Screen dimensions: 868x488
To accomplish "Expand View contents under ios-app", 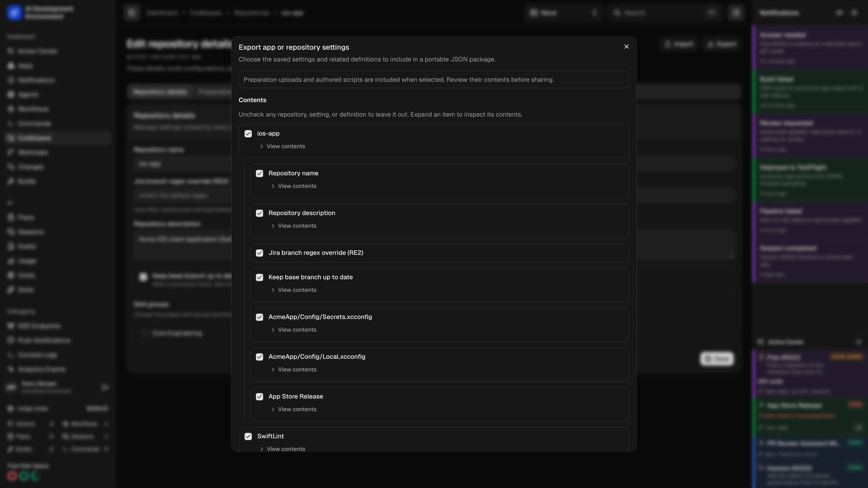I will [282, 146].
